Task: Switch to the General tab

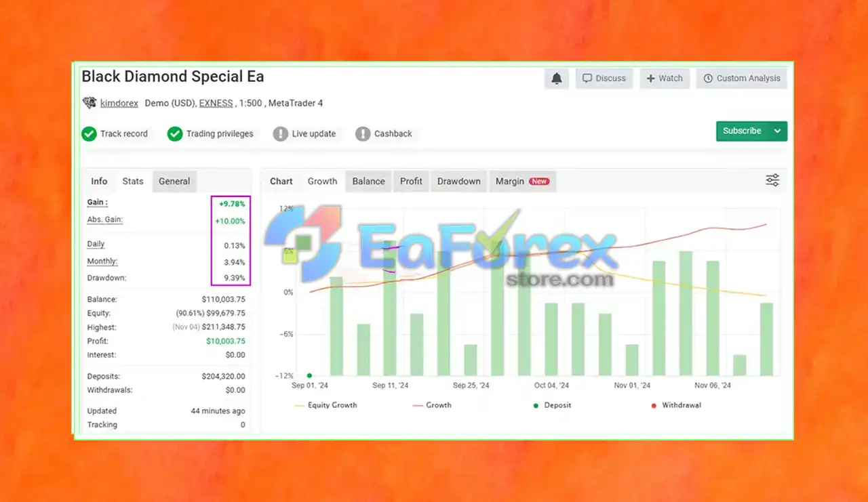Action: point(174,181)
